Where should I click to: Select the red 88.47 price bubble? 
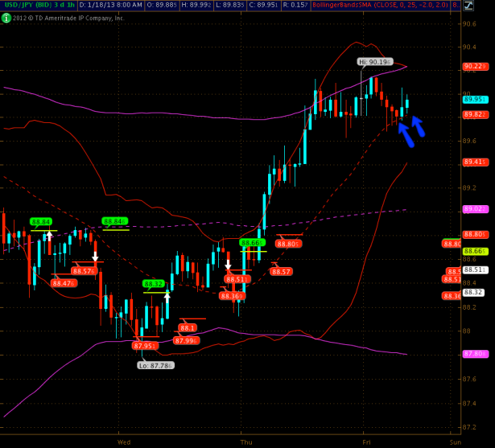[64, 283]
